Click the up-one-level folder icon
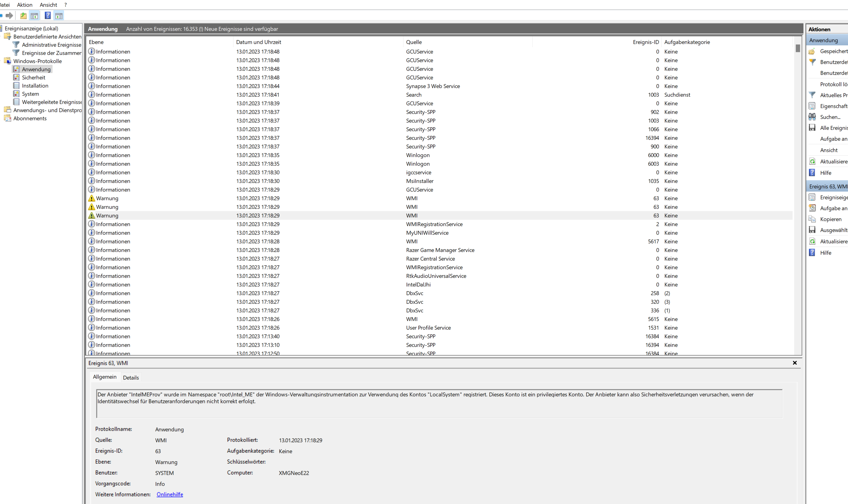848x504 pixels. pos(23,16)
